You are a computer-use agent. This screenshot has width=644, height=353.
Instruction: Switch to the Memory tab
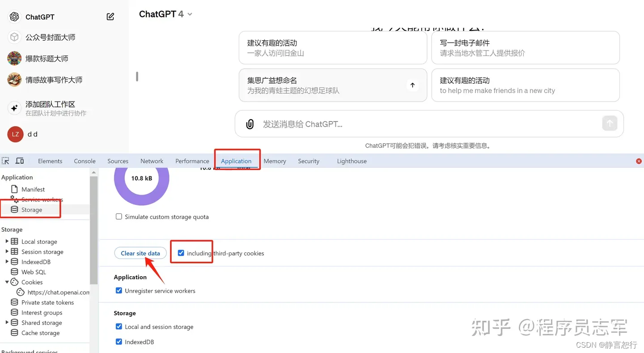click(275, 161)
